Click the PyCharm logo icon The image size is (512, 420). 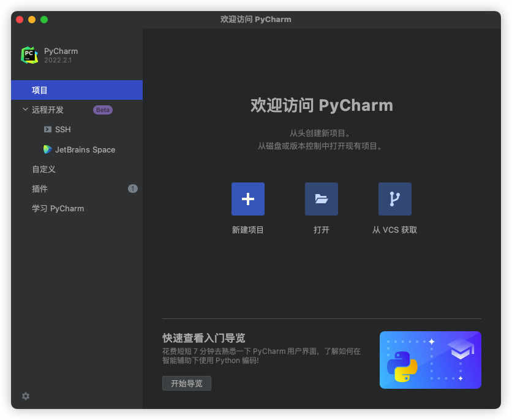pyautogui.click(x=29, y=55)
